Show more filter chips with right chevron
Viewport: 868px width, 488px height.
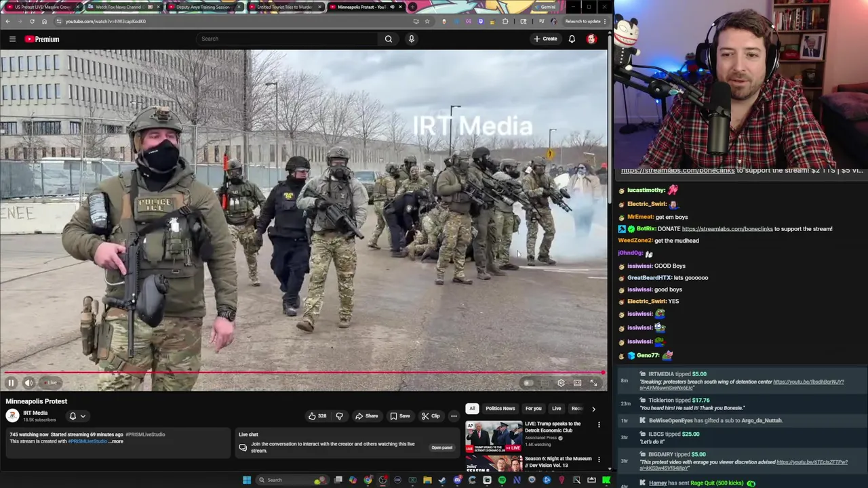[x=593, y=409]
